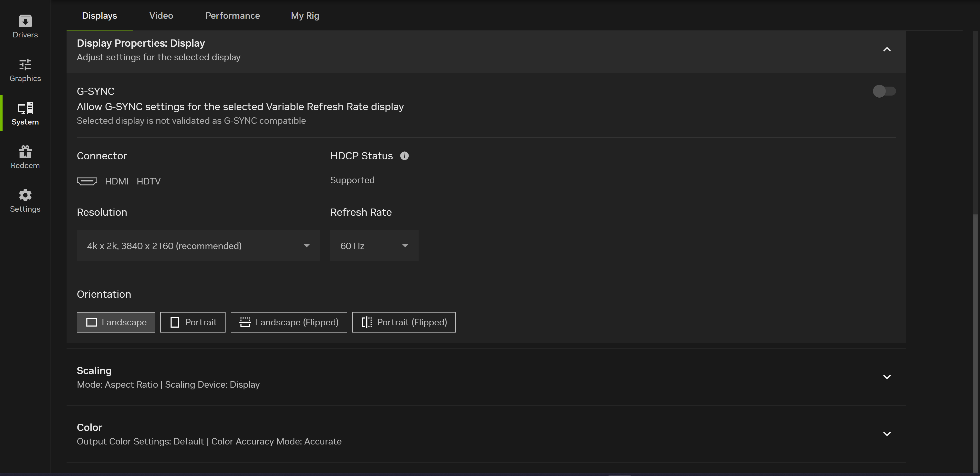Click the HDMI connector icon
This screenshot has height=476, width=980.
coord(87,181)
